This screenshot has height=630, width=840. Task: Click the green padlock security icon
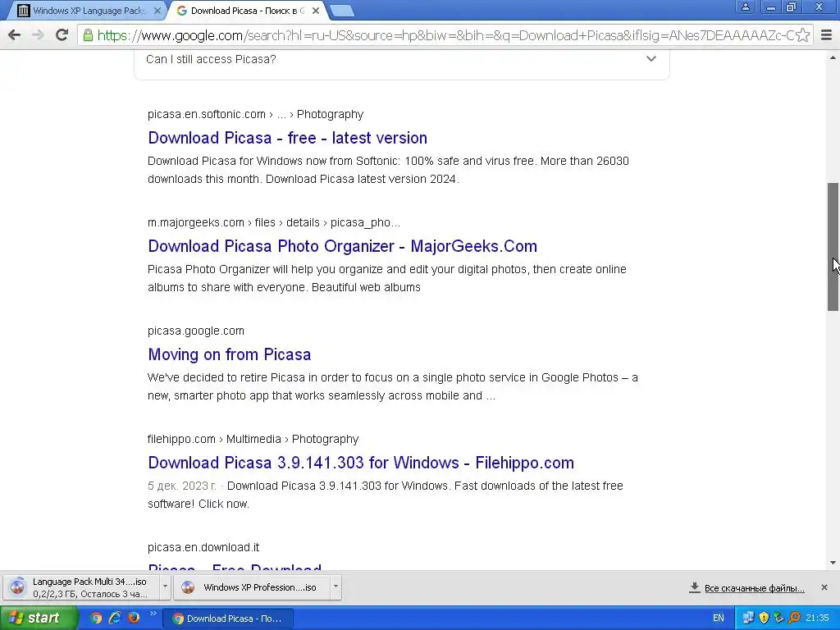click(88, 35)
